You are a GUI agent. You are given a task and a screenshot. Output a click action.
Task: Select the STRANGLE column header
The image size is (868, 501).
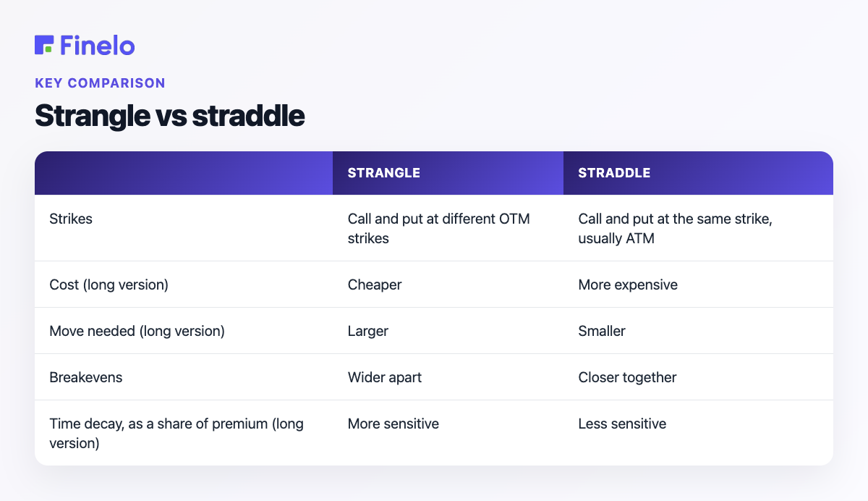[x=384, y=173]
